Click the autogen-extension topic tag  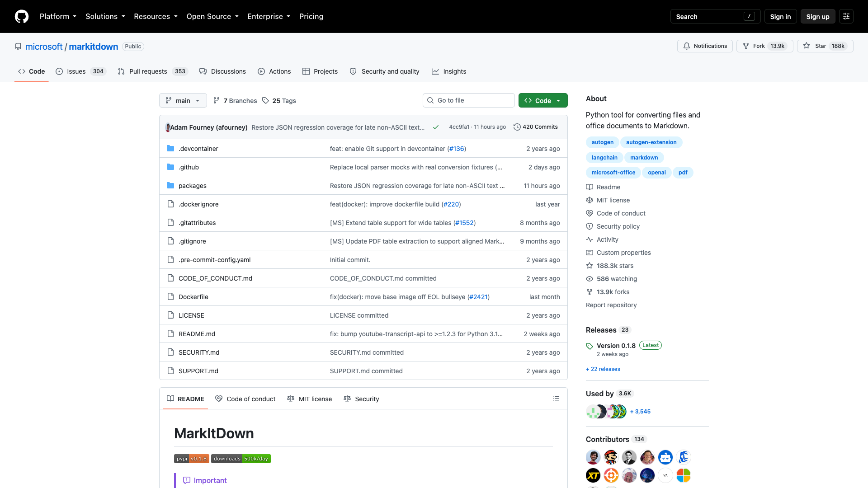651,142
